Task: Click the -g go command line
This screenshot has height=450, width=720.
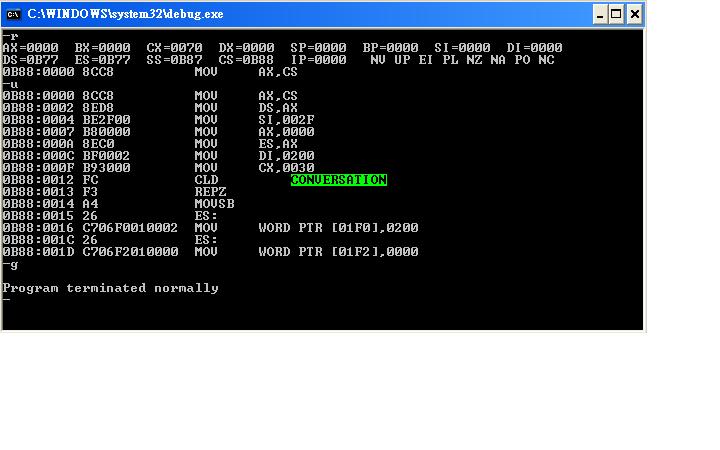Action: 10,264
